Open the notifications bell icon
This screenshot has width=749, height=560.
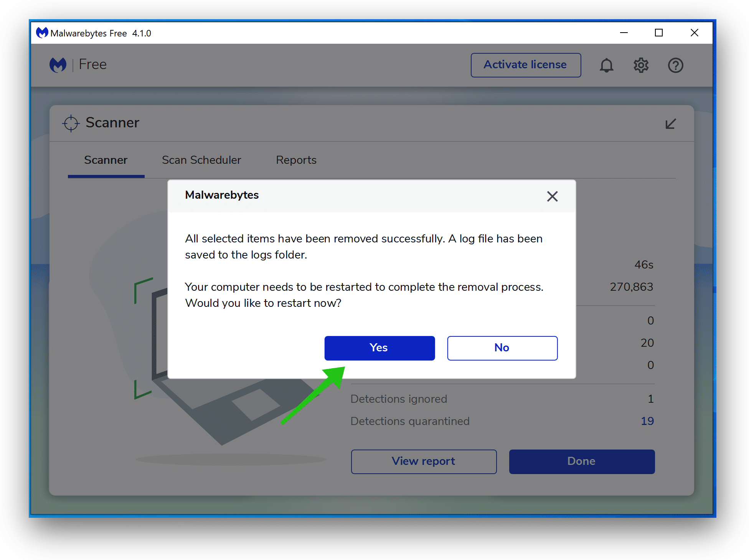coord(607,65)
